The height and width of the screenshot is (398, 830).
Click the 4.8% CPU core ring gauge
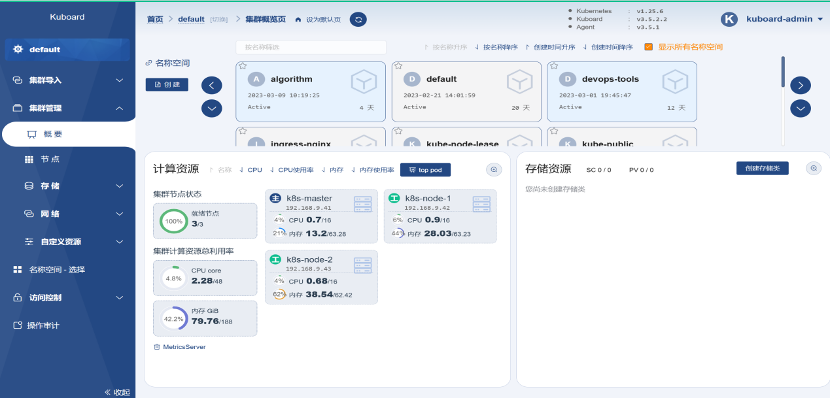174,278
